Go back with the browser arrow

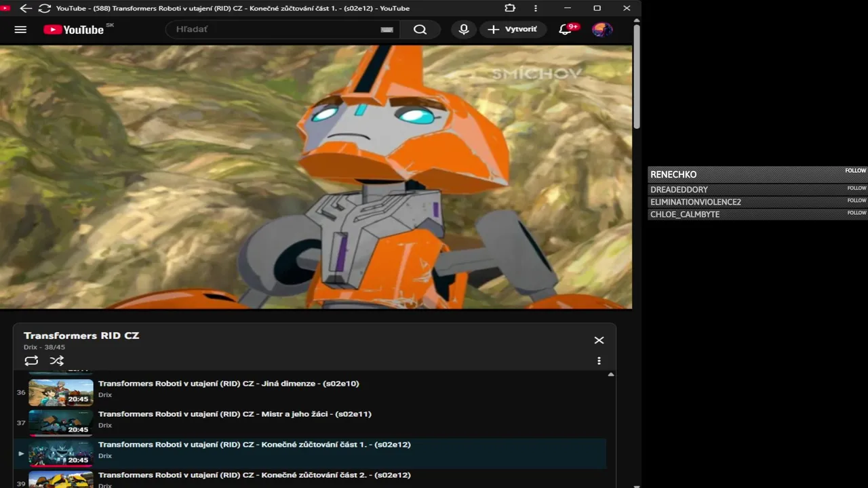pos(26,8)
